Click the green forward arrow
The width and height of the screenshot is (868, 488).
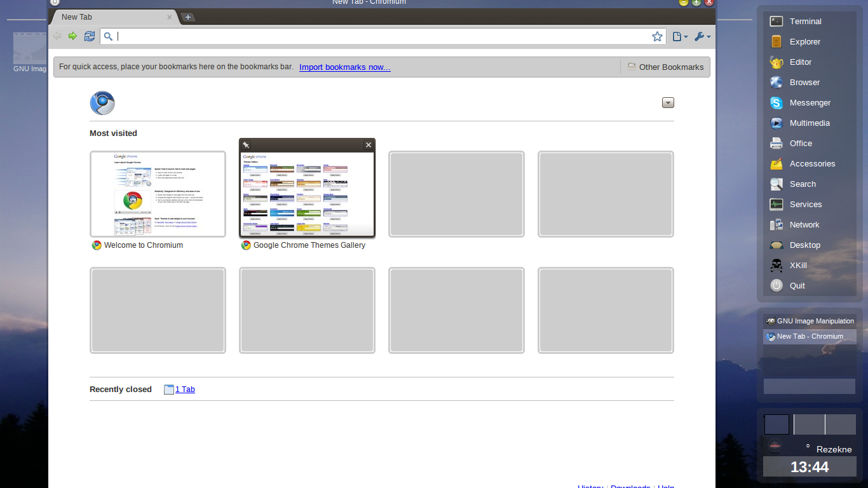[x=72, y=36]
